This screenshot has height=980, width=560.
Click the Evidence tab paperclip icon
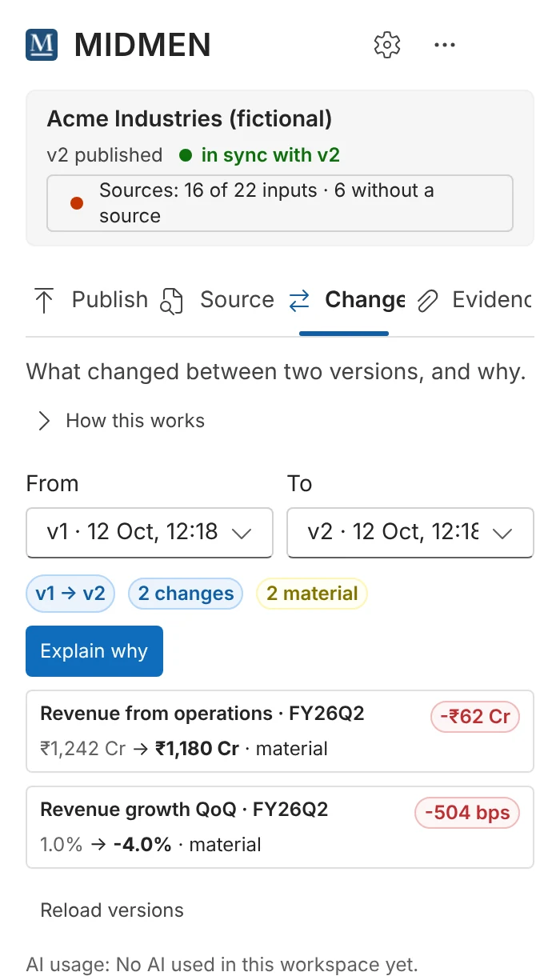pos(428,301)
